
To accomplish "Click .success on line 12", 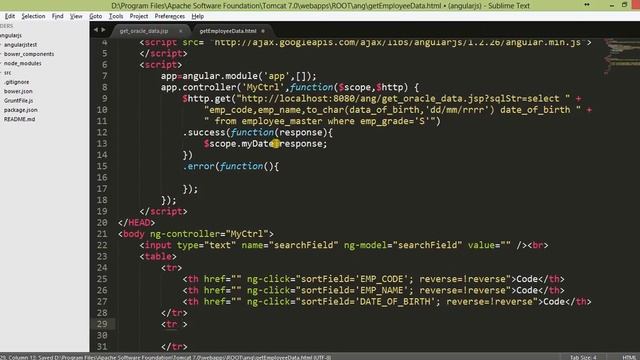I will [204, 133].
